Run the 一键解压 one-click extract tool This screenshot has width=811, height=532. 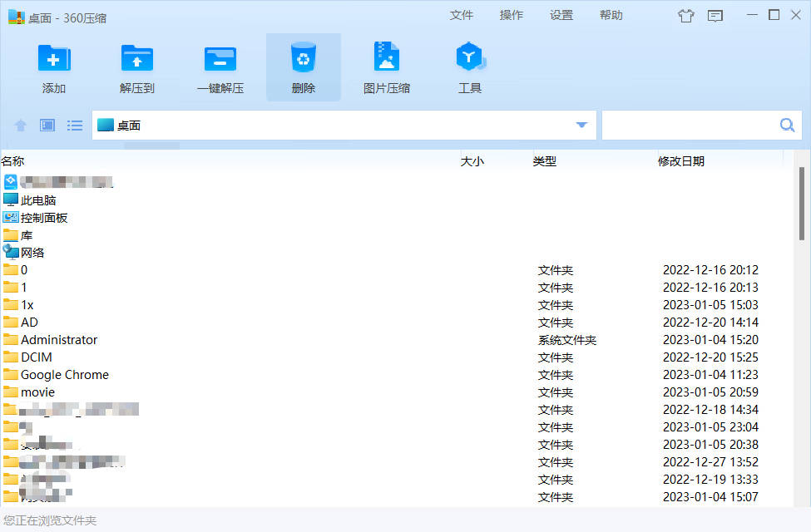coord(220,58)
